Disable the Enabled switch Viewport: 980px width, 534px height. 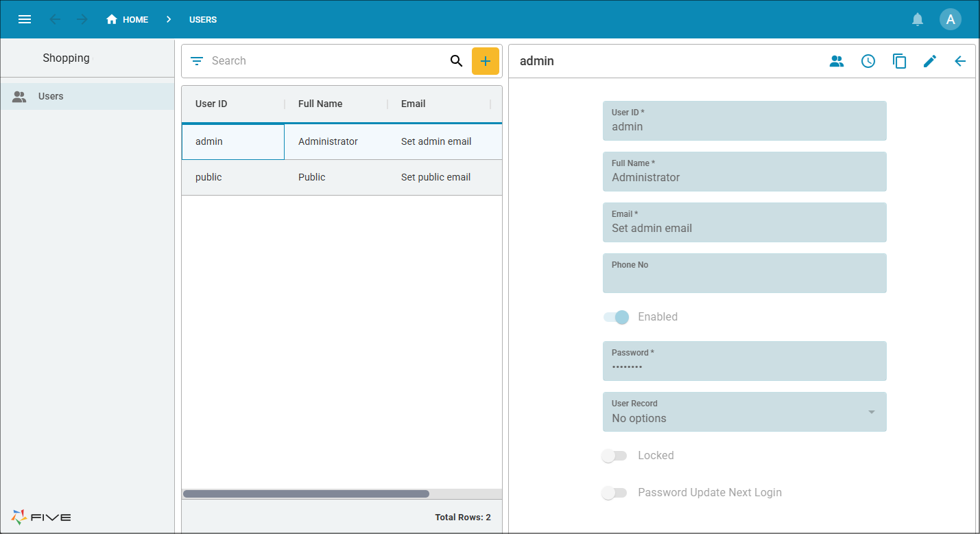pyautogui.click(x=615, y=317)
